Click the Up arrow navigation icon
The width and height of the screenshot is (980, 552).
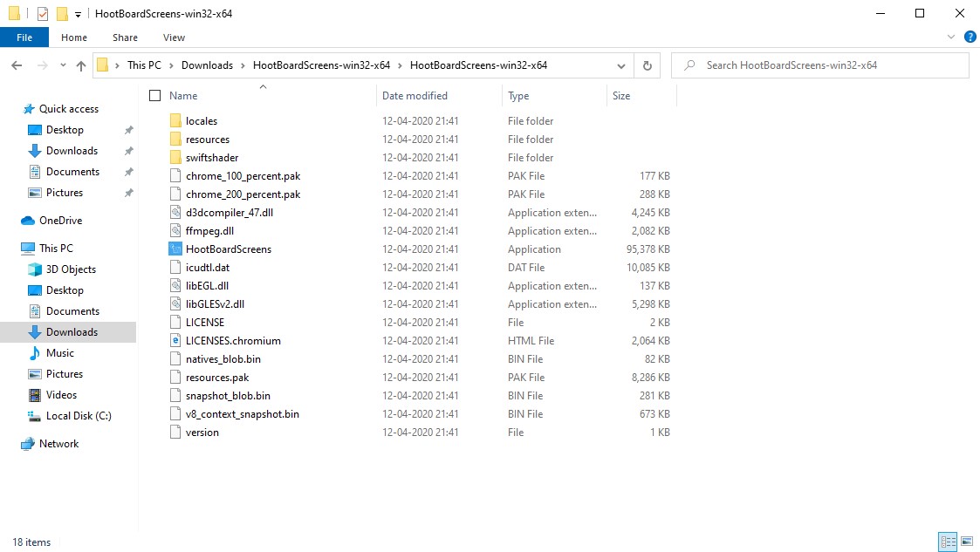coord(81,65)
